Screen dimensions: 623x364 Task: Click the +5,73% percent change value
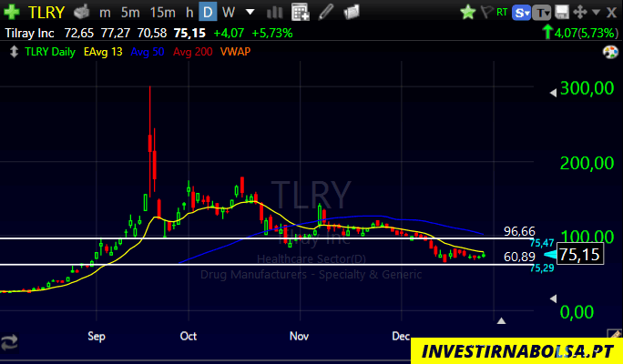272,33
